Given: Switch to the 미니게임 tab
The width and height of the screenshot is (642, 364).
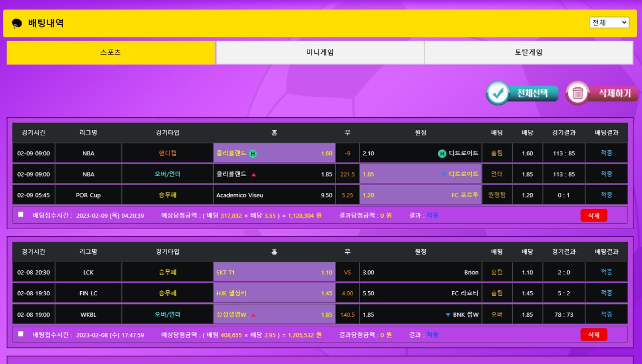Looking at the screenshot, I should click(x=320, y=53).
